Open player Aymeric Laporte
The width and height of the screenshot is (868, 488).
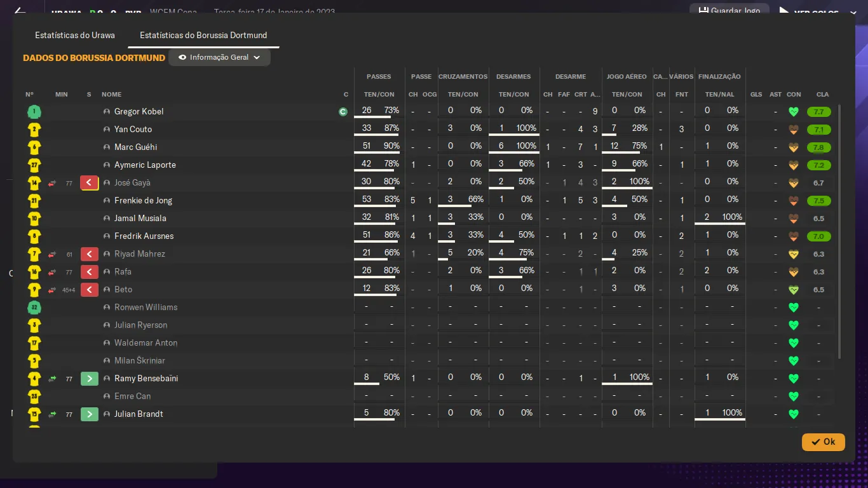coord(145,165)
